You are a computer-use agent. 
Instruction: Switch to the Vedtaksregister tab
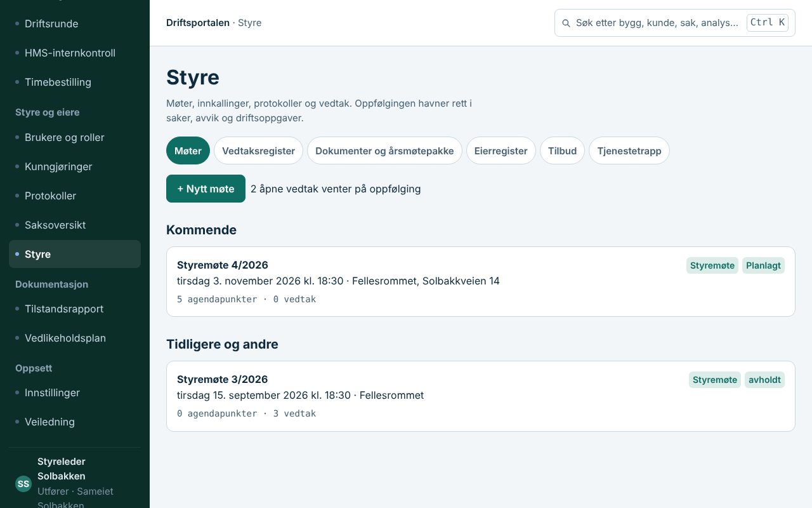click(x=258, y=150)
